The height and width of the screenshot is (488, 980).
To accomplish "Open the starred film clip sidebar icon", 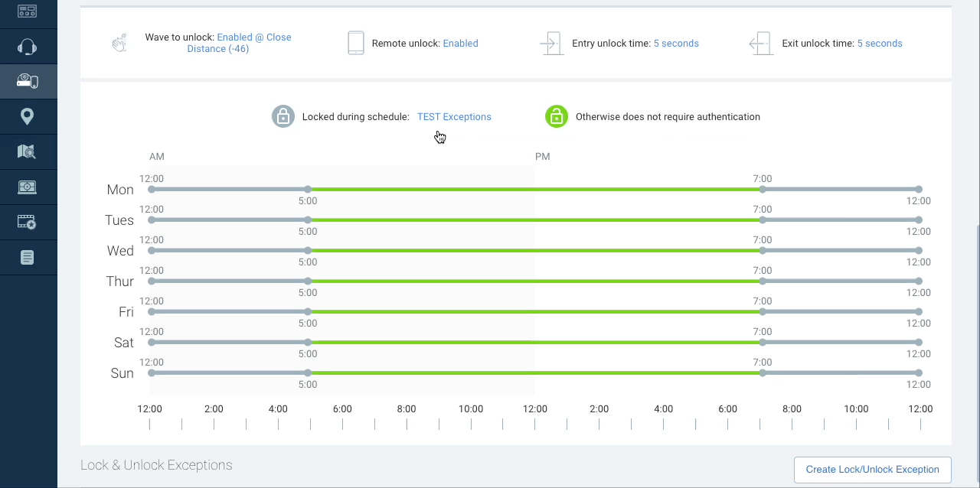I will (28, 222).
